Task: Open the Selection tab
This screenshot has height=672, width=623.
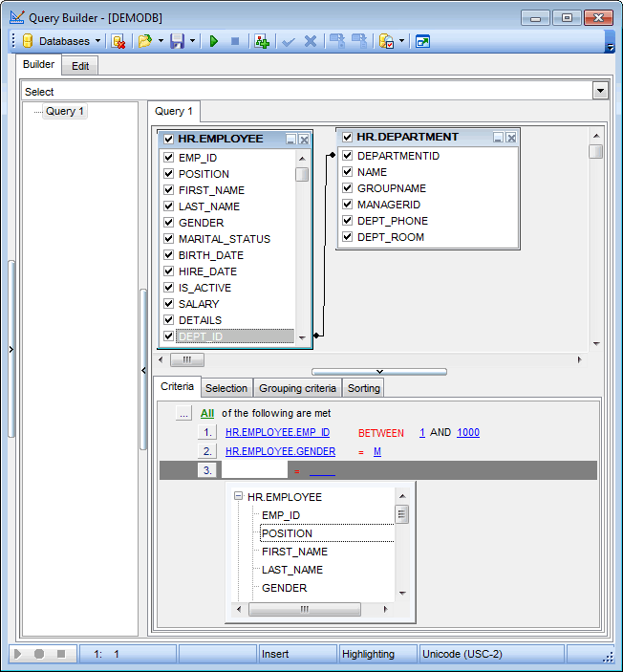Action: click(x=226, y=388)
